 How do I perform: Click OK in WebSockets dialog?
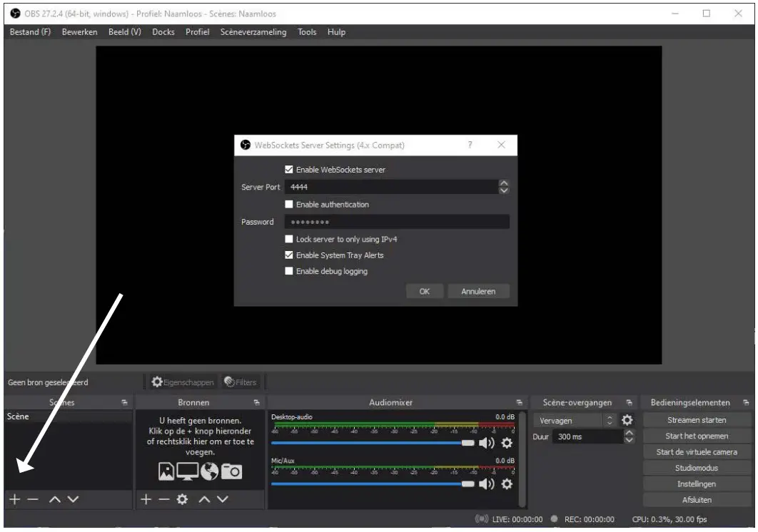pos(425,292)
